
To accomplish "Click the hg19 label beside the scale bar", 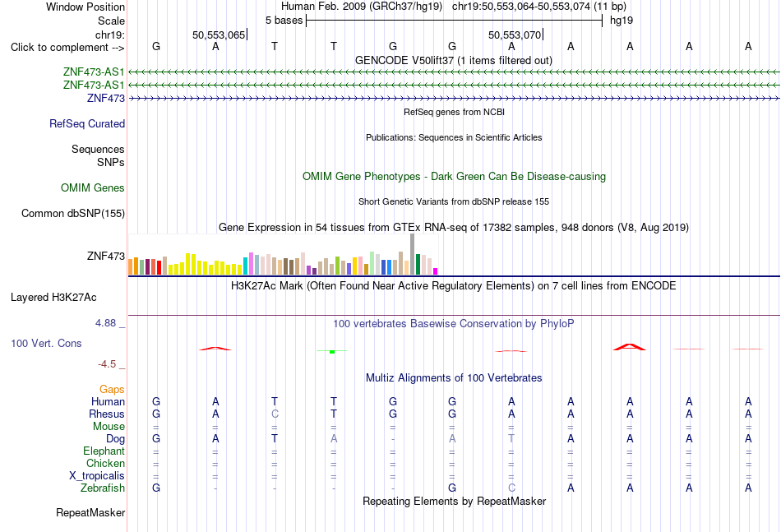I will (x=622, y=21).
